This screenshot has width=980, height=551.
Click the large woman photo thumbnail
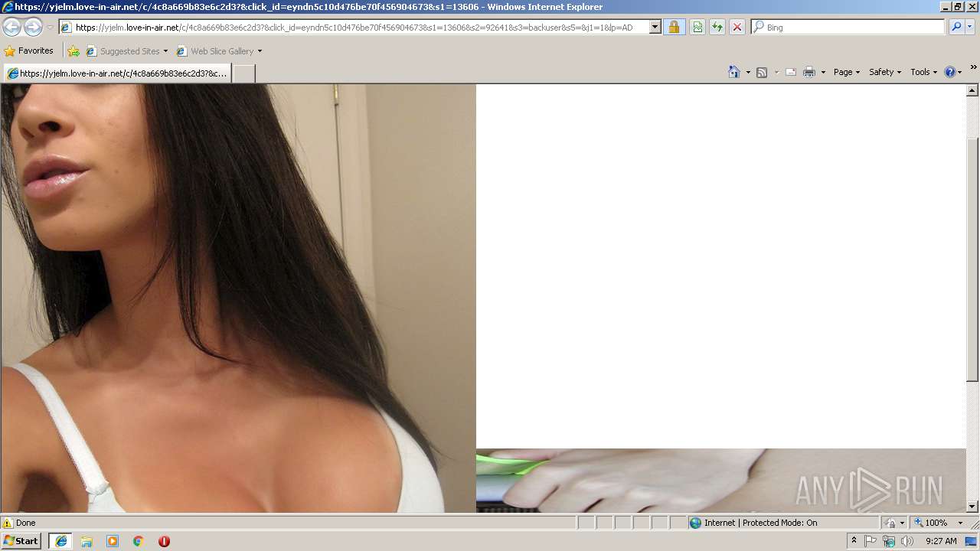pyautogui.click(x=237, y=298)
